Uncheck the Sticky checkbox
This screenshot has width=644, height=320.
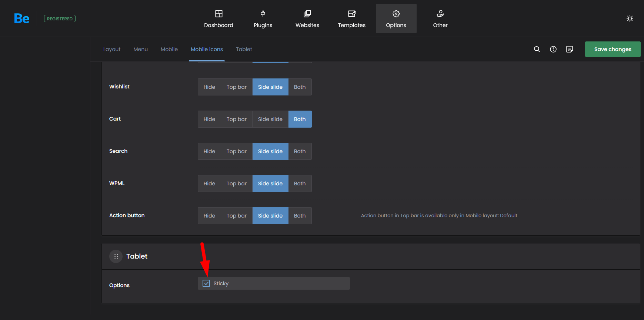(206, 283)
